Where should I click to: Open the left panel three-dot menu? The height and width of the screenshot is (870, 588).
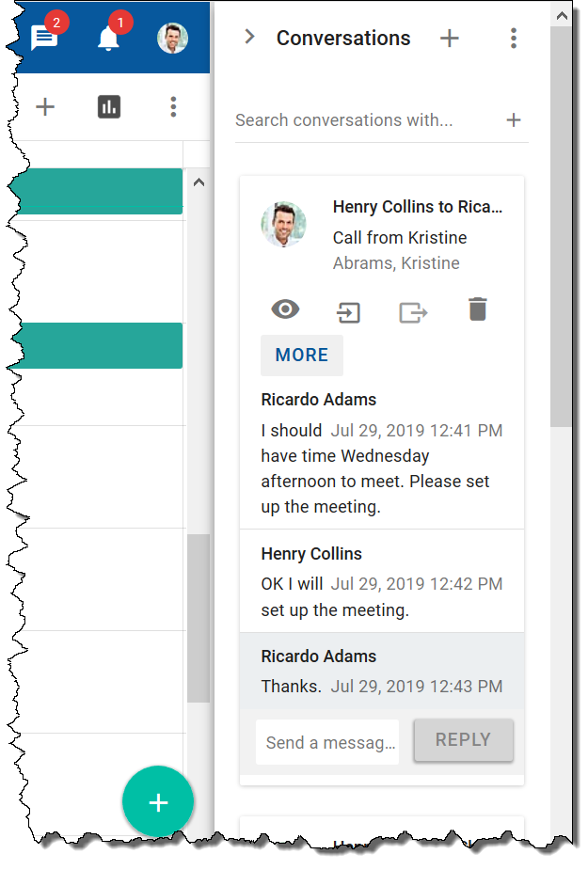173,106
